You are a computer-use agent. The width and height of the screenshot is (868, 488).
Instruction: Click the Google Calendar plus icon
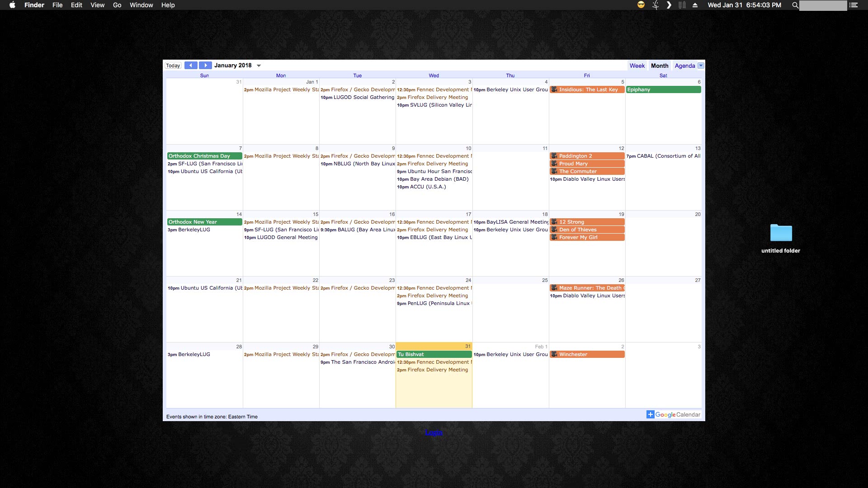coord(650,414)
